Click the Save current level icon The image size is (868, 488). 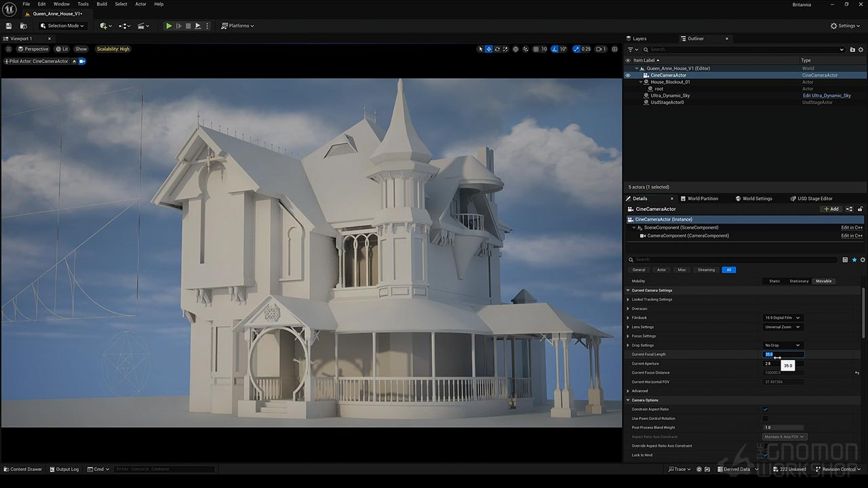tap(9, 26)
